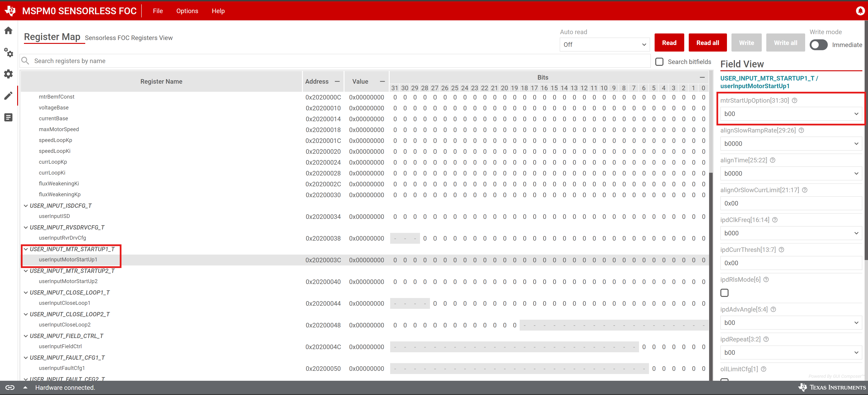Viewport: 868px width, 395px height.
Task: Toggle bit 31 of userInputMotorStartUp1
Action: [395, 260]
